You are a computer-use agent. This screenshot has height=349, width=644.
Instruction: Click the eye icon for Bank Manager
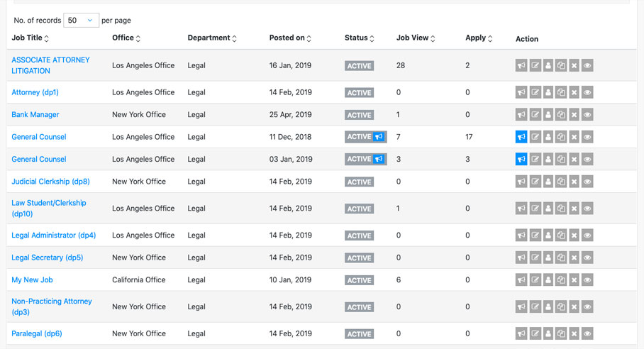pos(587,115)
